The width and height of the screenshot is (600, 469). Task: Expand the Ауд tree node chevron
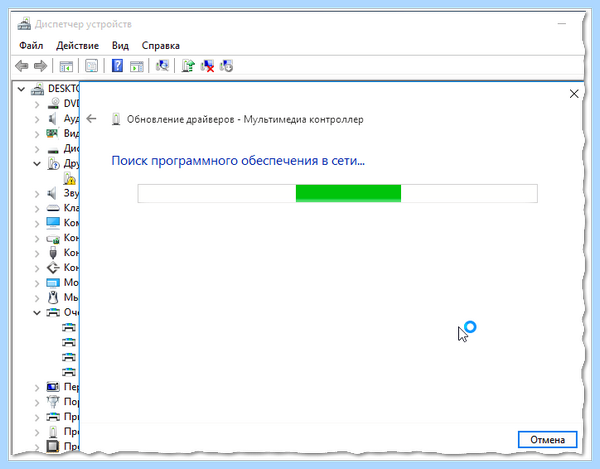tap(37, 119)
